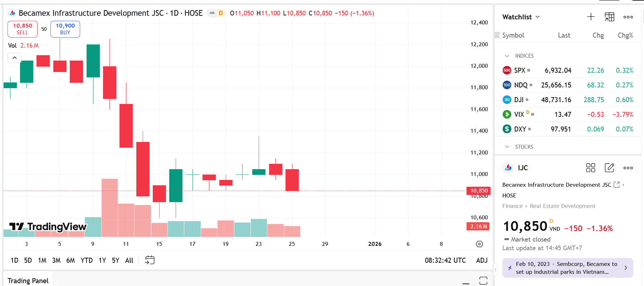This screenshot has height=286, width=644.
Task: Click the 10,900 BUY button
Action: (x=65, y=29)
